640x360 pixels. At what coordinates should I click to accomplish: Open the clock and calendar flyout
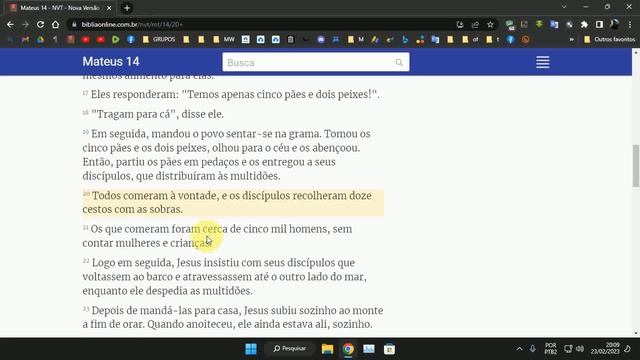(605, 349)
